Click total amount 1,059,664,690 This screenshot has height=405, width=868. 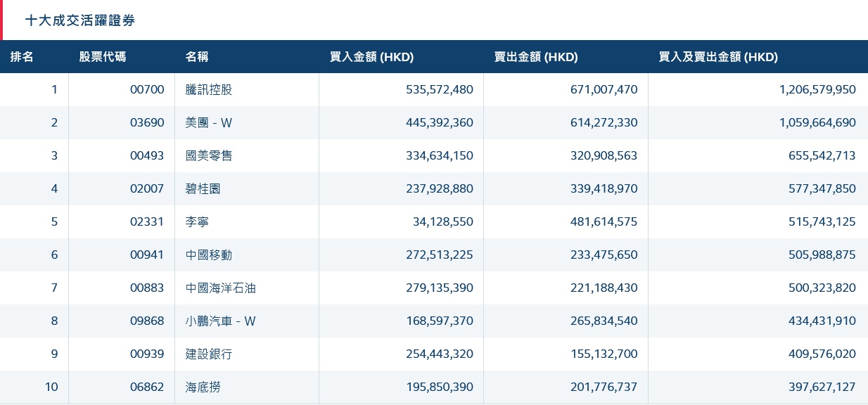click(817, 122)
